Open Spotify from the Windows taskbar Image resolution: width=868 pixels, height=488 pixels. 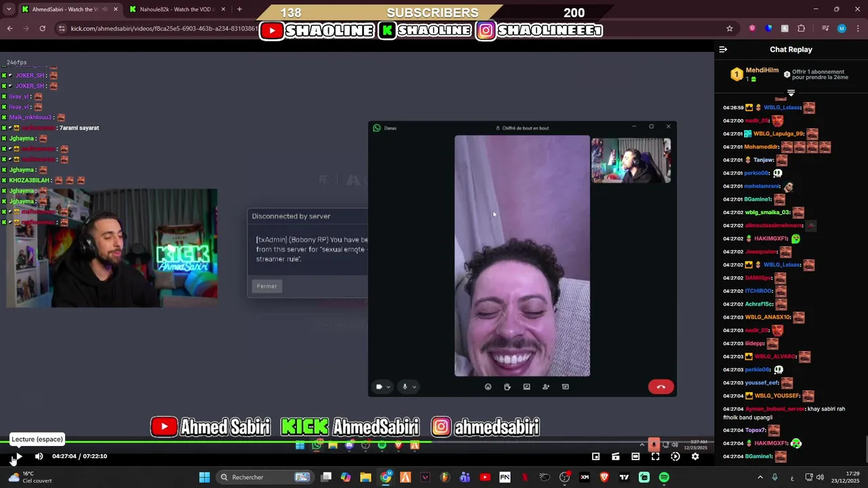tap(664, 477)
